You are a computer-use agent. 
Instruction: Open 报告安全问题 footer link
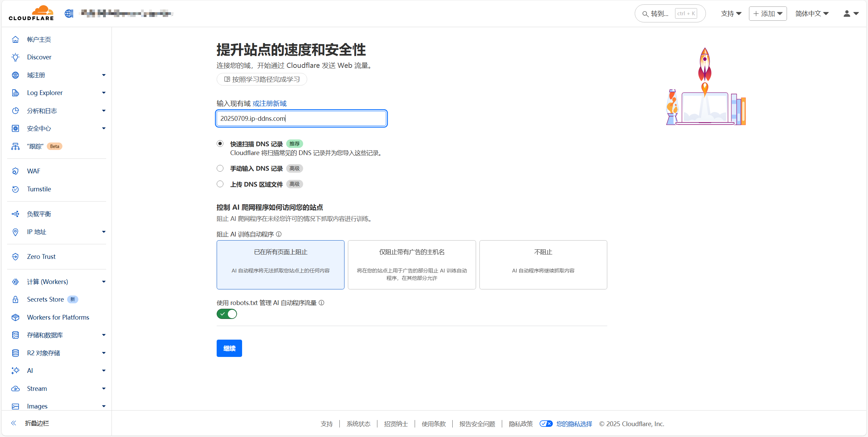click(x=477, y=424)
